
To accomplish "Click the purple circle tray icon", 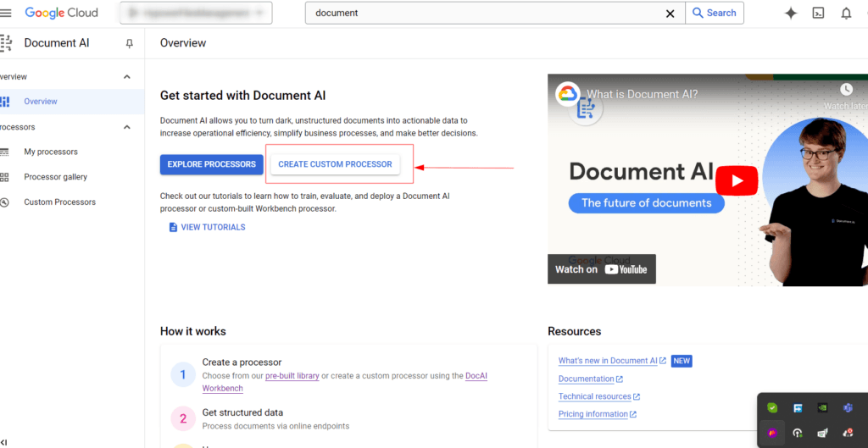I will click(772, 433).
